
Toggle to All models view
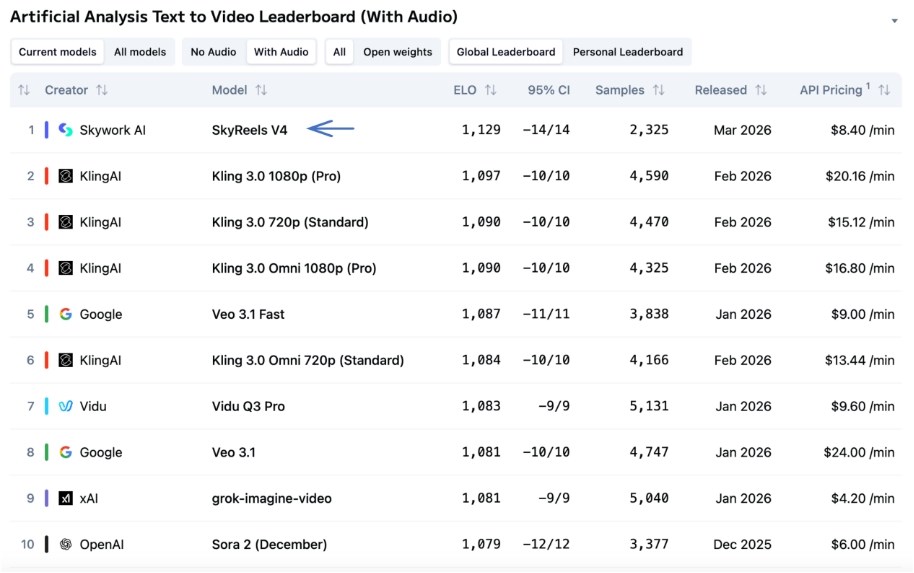[x=140, y=52]
